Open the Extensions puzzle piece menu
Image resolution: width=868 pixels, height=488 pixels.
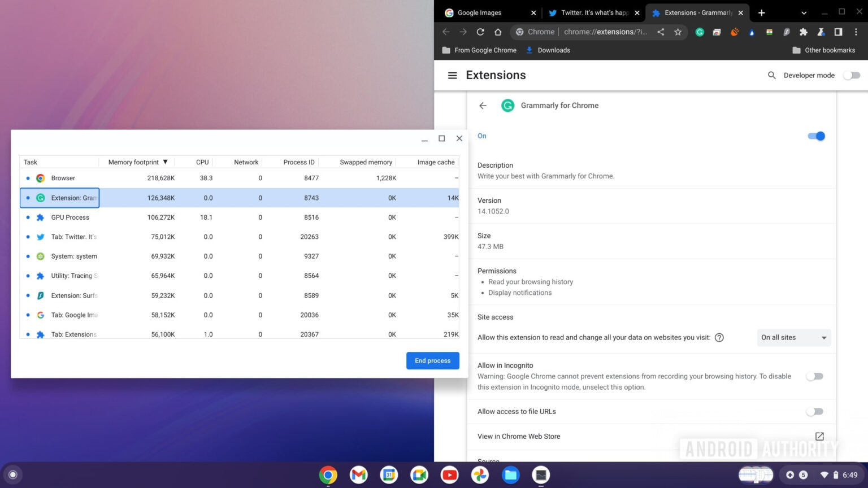point(804,32)
